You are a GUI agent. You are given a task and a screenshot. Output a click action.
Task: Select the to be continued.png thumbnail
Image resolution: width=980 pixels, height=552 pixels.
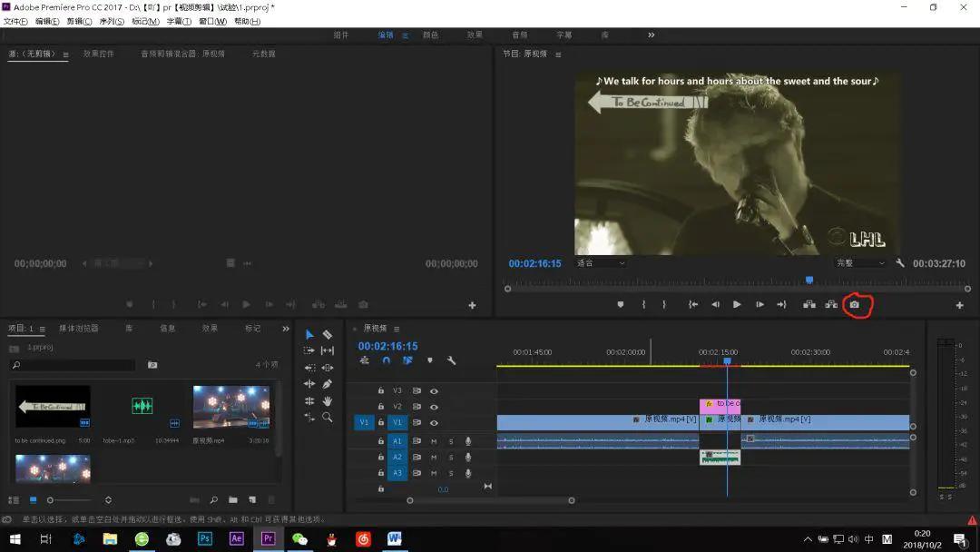coord(53,407)
